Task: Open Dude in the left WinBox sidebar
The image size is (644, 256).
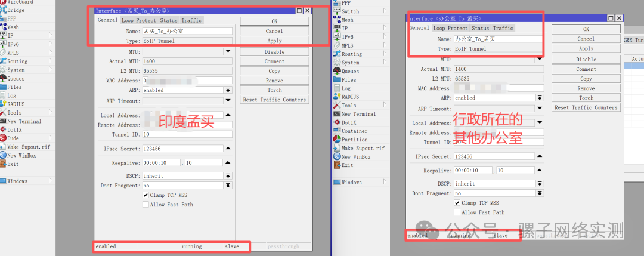Action: 13,138
